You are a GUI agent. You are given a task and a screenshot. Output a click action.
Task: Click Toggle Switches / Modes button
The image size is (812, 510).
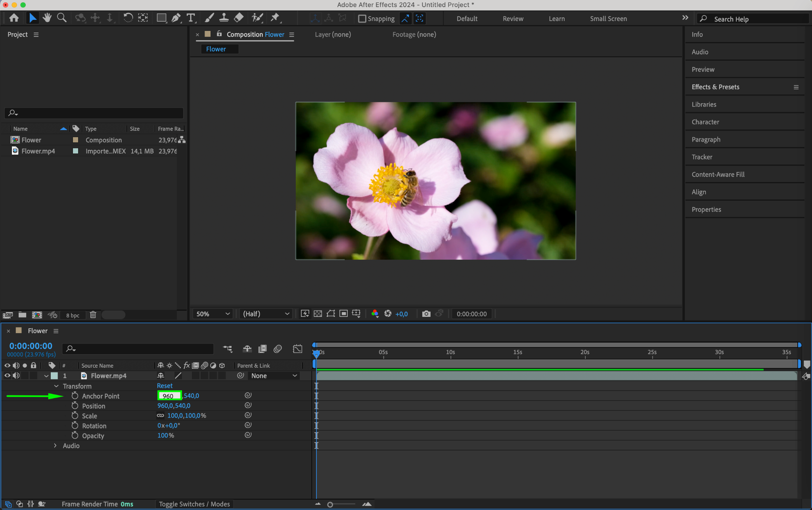click(x=194, y=504)
